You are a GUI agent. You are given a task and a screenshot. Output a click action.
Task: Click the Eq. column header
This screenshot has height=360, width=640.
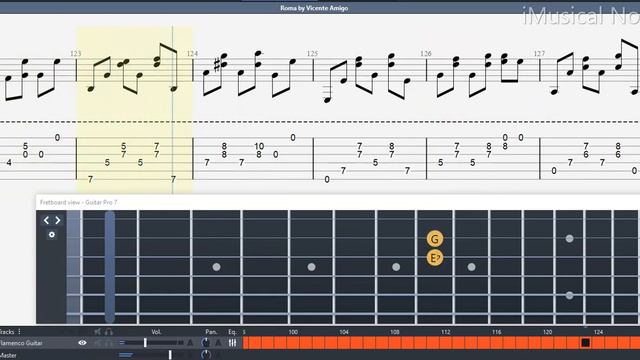tap(232, 332)
